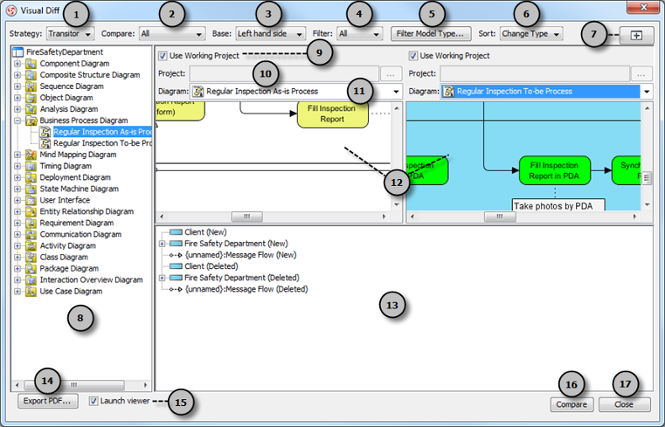Click the Component Diagram folder icon

pyautogui.click(x=31, y=64)
